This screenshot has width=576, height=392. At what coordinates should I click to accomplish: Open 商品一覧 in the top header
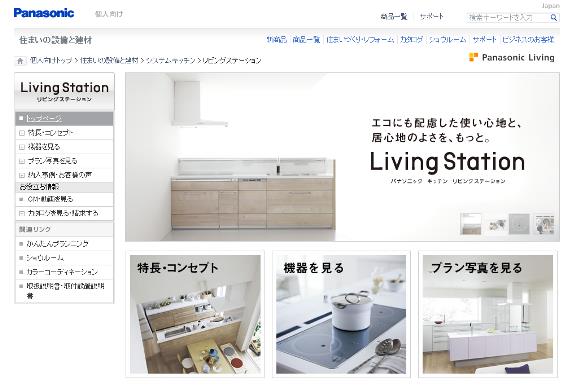point(394,17)
